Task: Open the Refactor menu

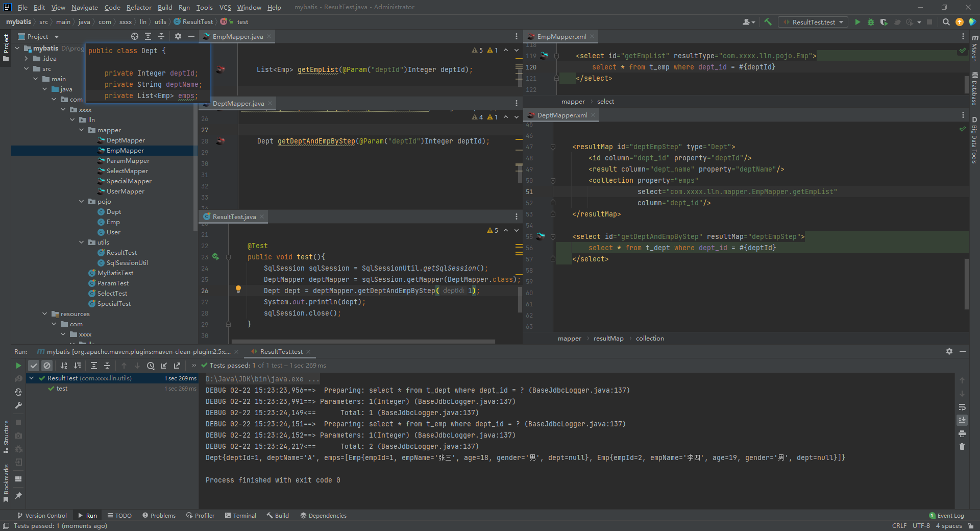Action: click(139, 7)
